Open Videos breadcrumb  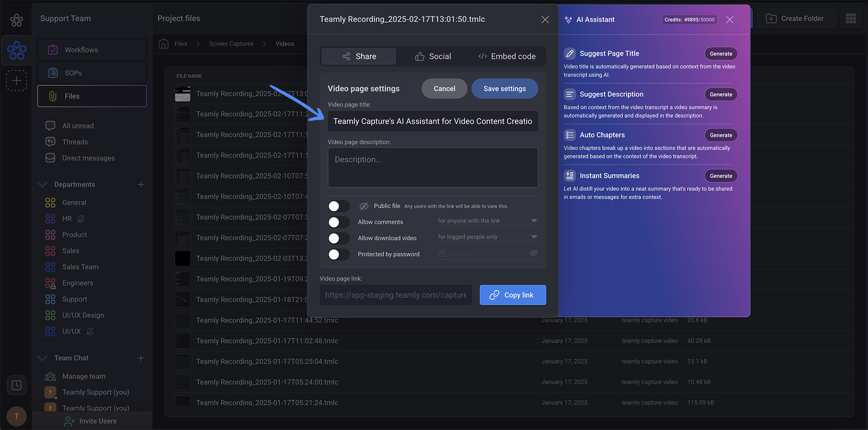point(285,44)
